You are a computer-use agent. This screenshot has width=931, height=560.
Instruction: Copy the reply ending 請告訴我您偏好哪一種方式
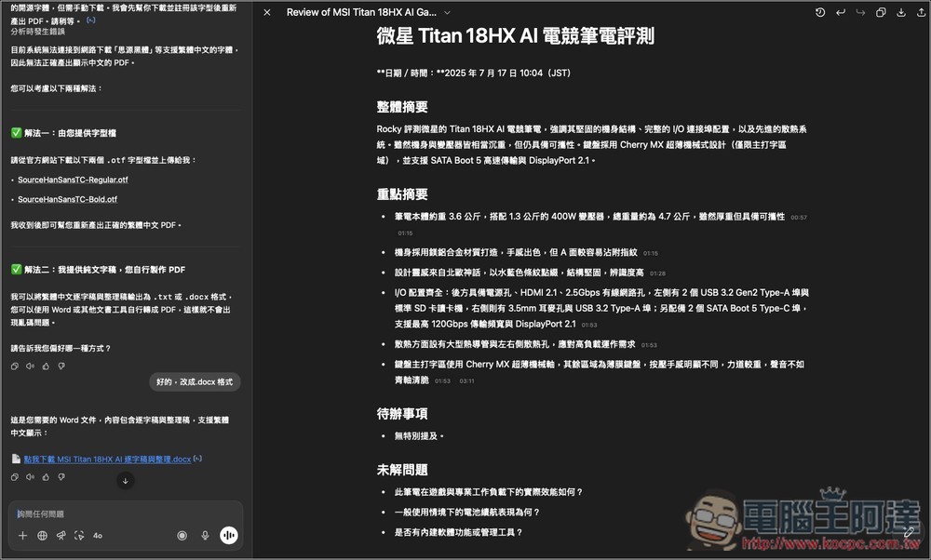pyautogui.click(x=15, y=367)
